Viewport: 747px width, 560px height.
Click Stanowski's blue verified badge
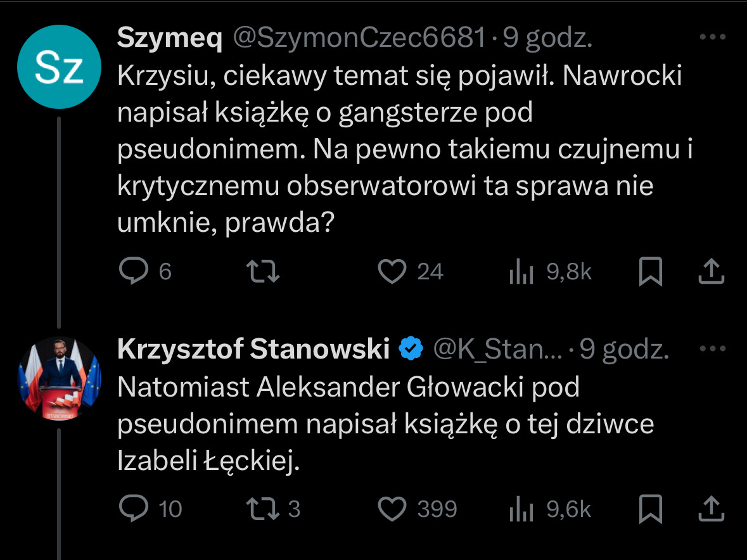pyautogui.click(x=411, y=349)
